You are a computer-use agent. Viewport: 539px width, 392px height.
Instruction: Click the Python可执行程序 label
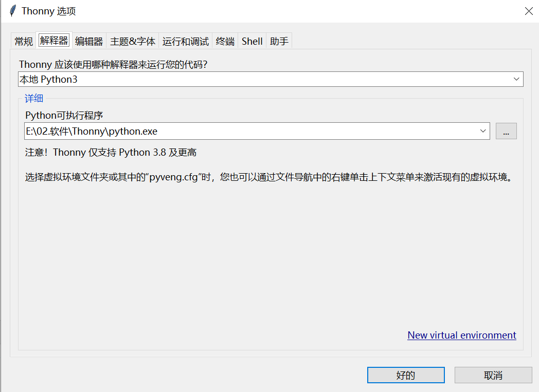tap(64, 115)
